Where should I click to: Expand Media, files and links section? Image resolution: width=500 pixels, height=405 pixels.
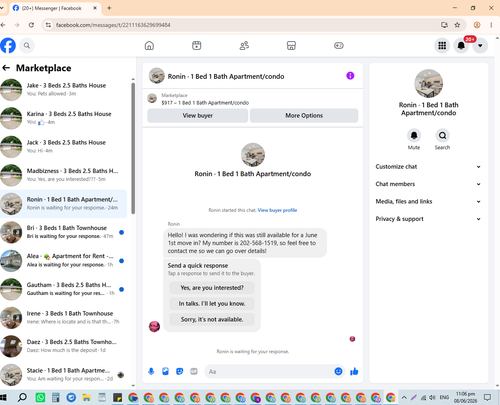click(428, 201)
